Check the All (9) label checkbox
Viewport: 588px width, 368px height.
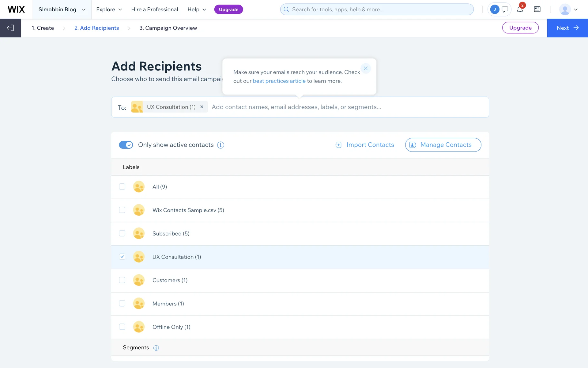click(x=122, y=187)
